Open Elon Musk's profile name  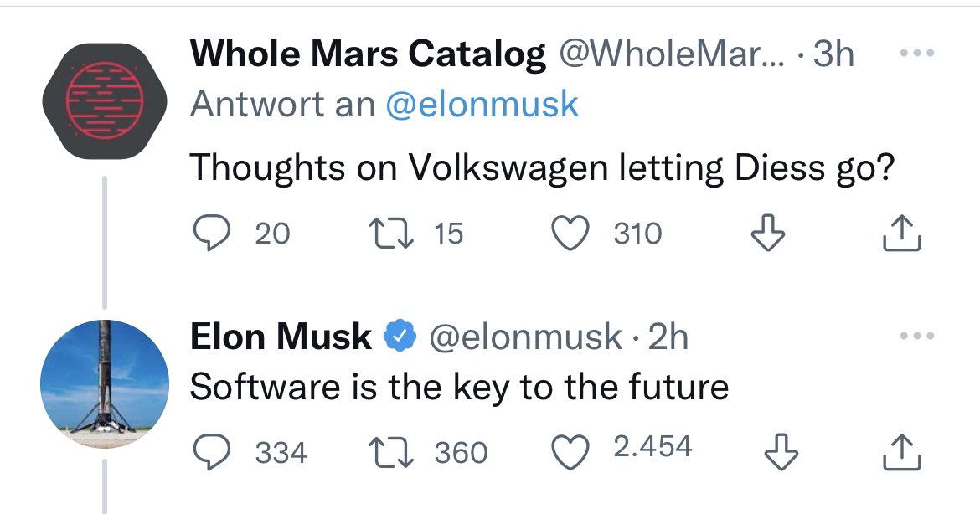(281, 337)
